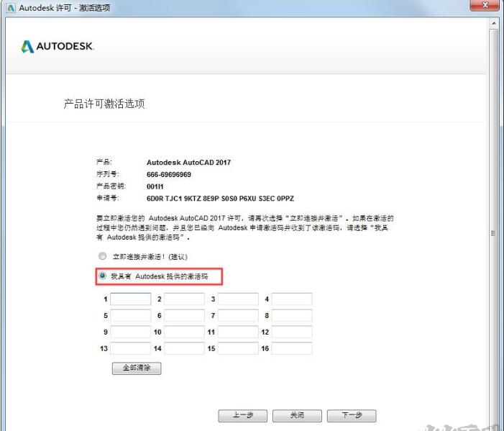
Task: Click the Autodesk icon in the title bar
Action: [11, 8]
